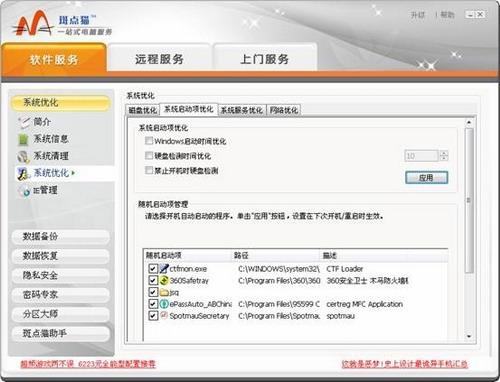Screen dimensions: 500x382
Task: Select path C:\WINDOWS\system32\ cell
Action: pos(279,269)
